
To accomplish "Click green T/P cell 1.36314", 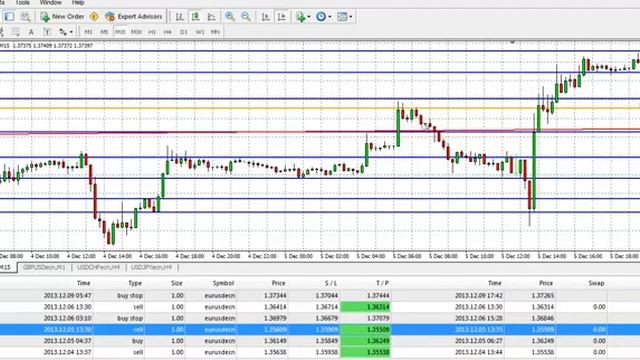I will coord(365,307).
